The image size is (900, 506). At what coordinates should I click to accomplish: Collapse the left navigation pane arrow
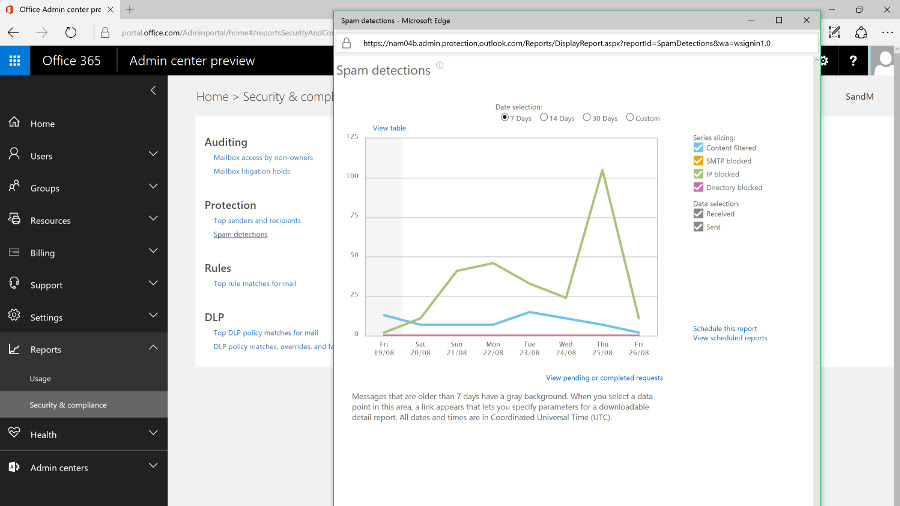[x=153, y=91]
